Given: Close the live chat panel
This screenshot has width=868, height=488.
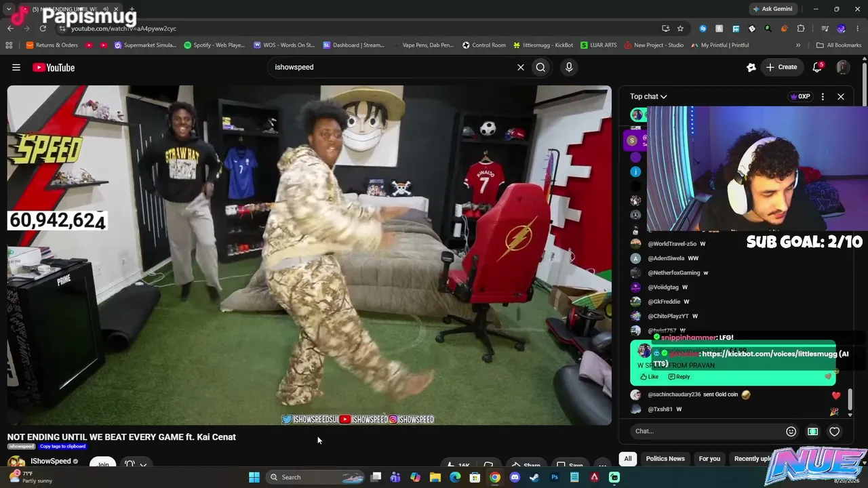Looking at the screenshot, I should pyautogui.click(x=841, y=96).
